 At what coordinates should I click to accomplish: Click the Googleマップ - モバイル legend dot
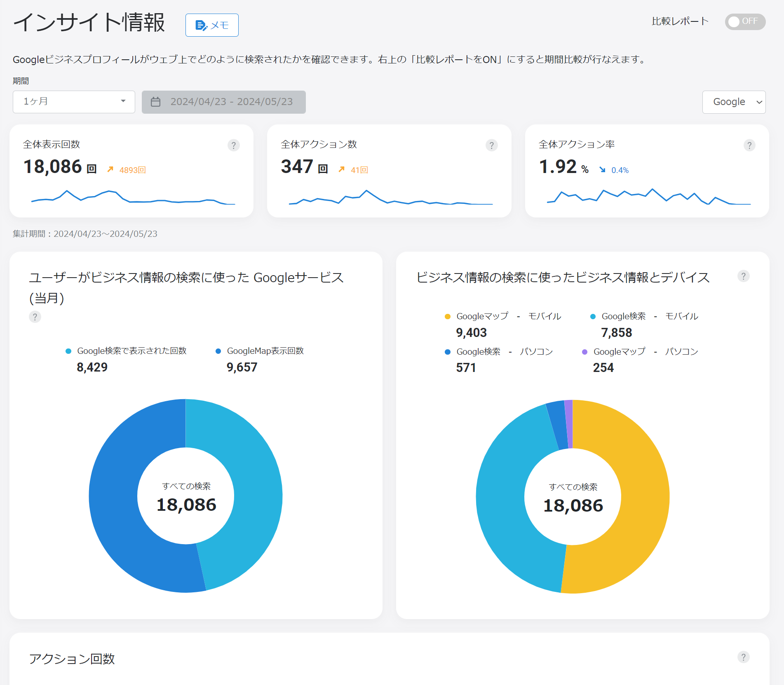tap(448, 316)
